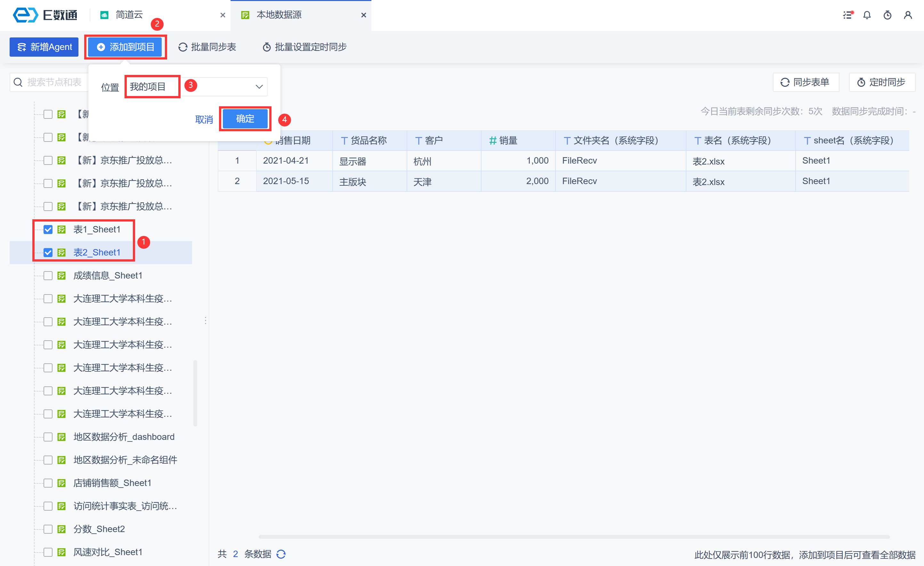Screen dimensions: 924x566
Task: Uncheck the 表1_Sheet1 checkbox
Action: tap(48, 230)
